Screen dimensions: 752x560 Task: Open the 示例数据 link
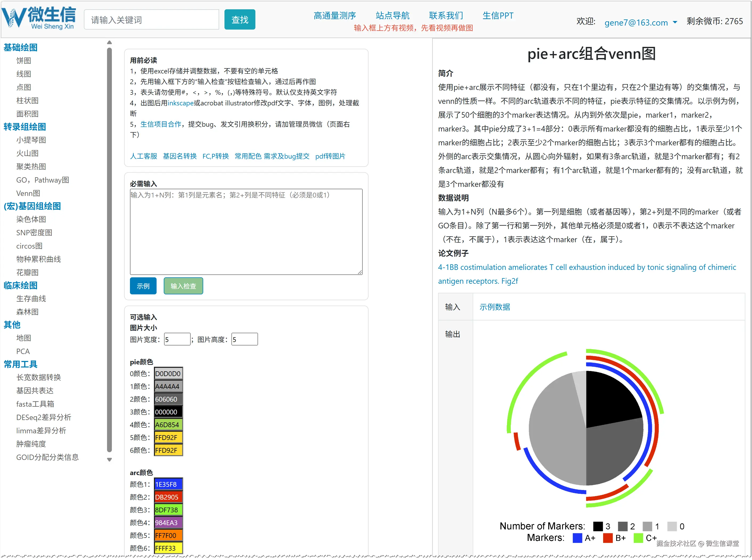494,307
